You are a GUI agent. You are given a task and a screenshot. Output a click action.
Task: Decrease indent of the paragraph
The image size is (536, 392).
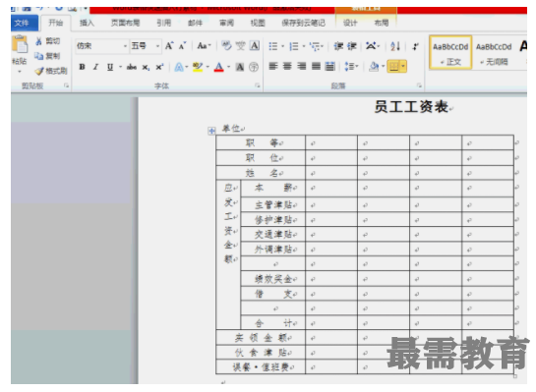click(338, 46)
